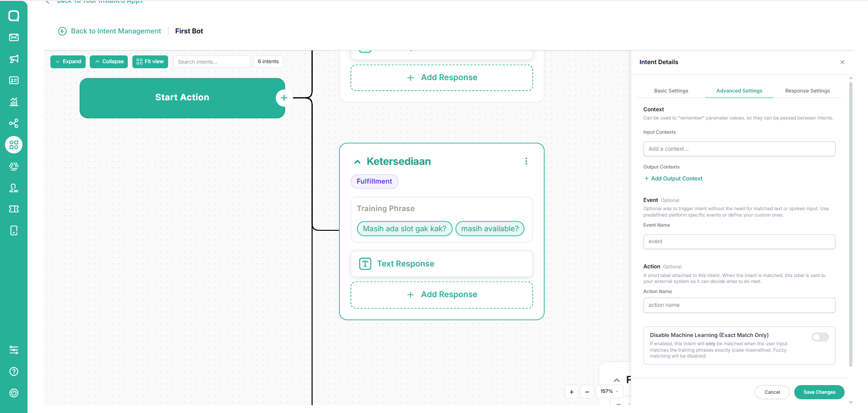Click the Text Response row
The image size is (868, 413).
442,264
